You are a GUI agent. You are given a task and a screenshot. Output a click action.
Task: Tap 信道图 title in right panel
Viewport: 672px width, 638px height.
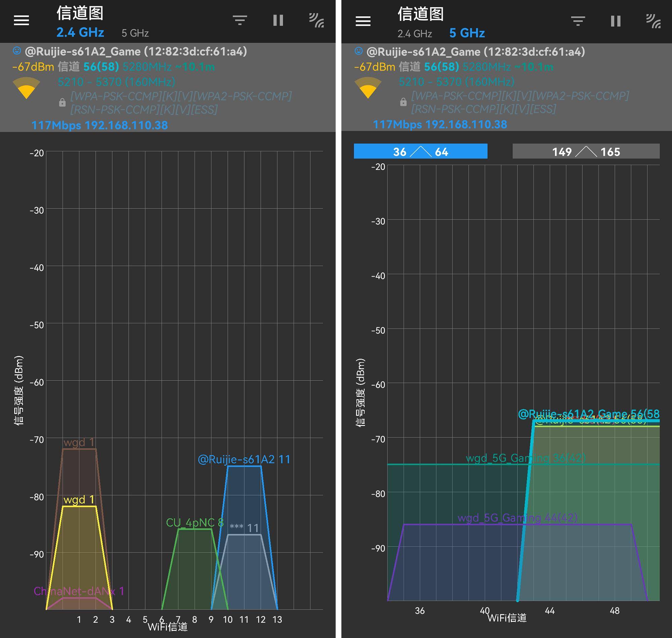click(x=420, y=13)
